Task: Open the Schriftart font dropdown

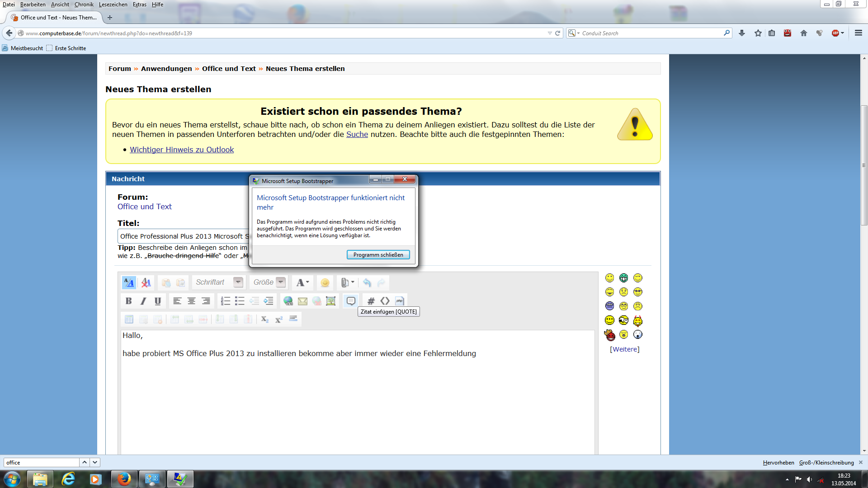Action: 238,282
